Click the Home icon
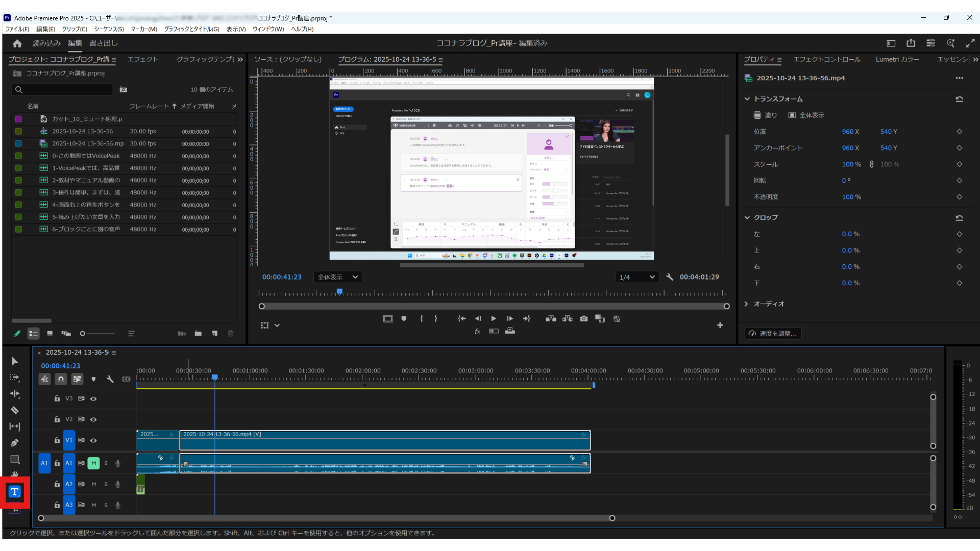Viewport: 980px width, 551px height. (17, 43)
